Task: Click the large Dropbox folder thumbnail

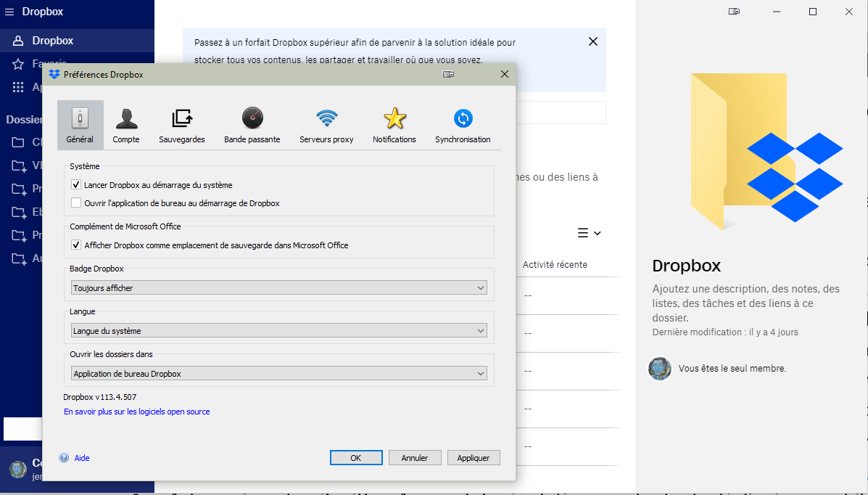Action: [x=766, y=151]
